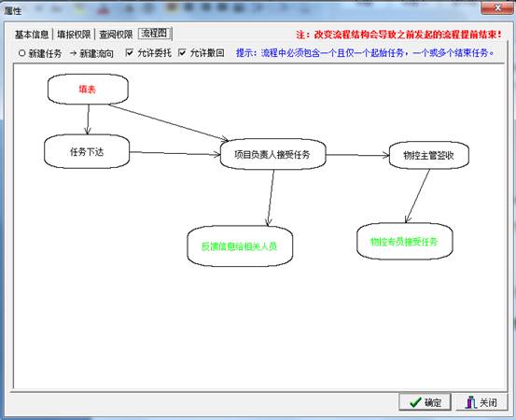Select the 流程图 tab

[154, 34]
